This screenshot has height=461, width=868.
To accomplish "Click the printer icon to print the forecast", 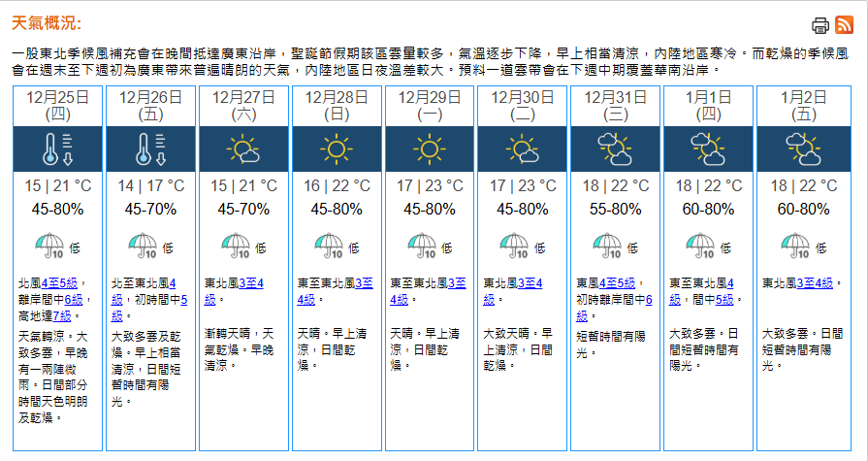I will (820, 25).
